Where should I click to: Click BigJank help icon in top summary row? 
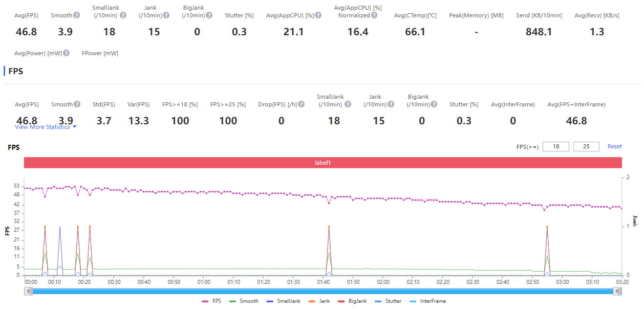[209, 15]
